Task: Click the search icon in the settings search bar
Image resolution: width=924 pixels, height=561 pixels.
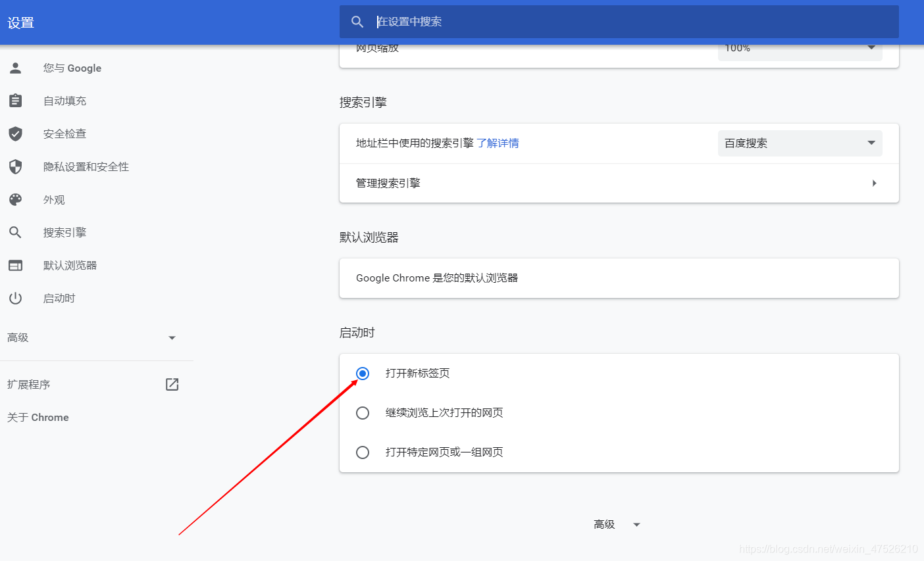Action: tap(357, 22)
